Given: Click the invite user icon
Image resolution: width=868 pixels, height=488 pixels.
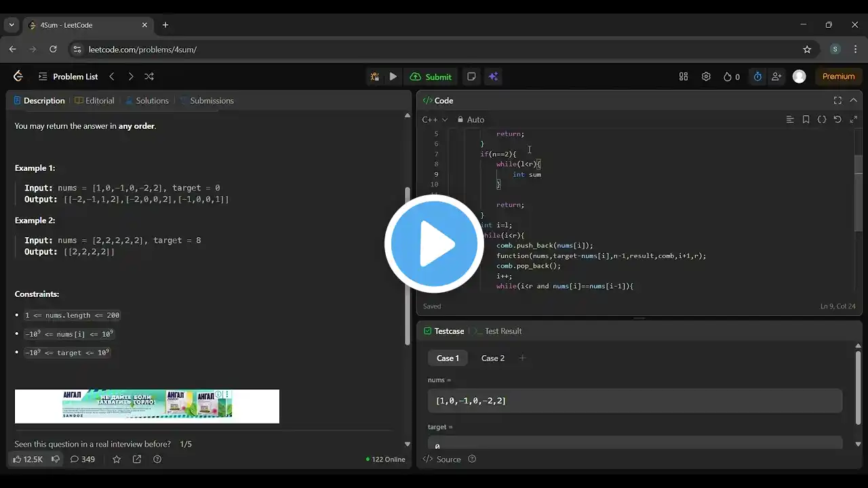Looking at the screenshot, I should (x=776, y=77).
